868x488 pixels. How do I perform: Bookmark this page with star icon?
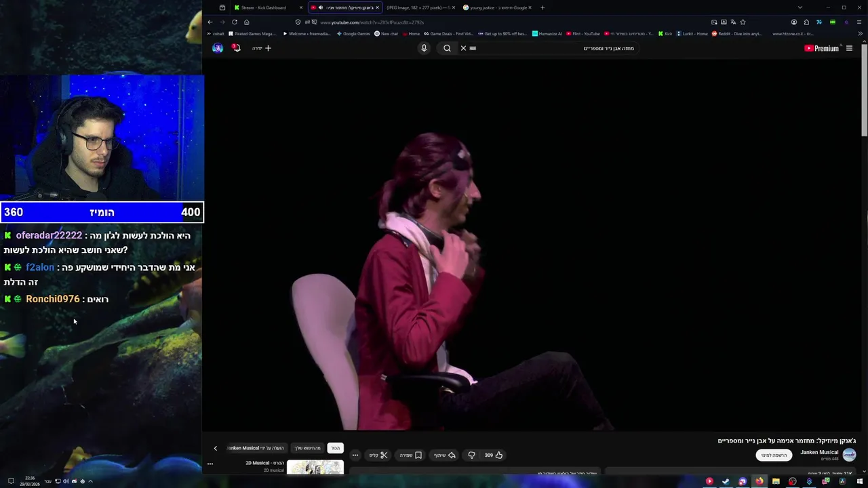click(x=743, y=22)
